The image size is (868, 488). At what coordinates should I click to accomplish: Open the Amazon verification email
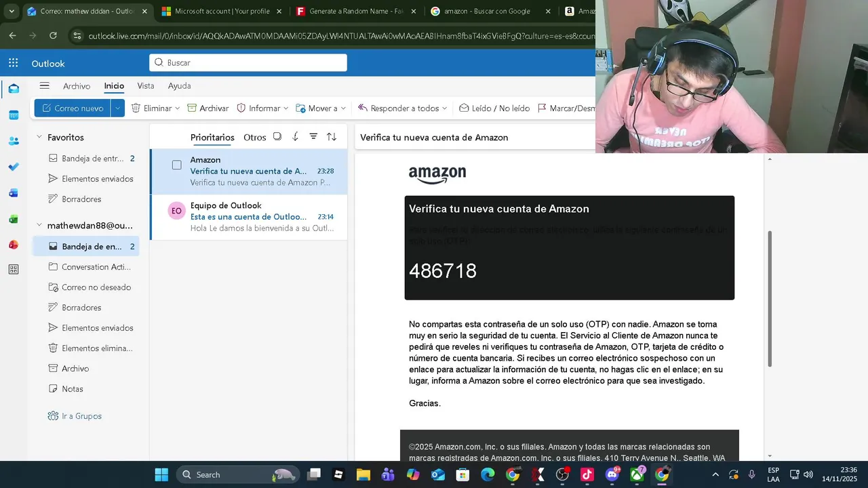248,171
